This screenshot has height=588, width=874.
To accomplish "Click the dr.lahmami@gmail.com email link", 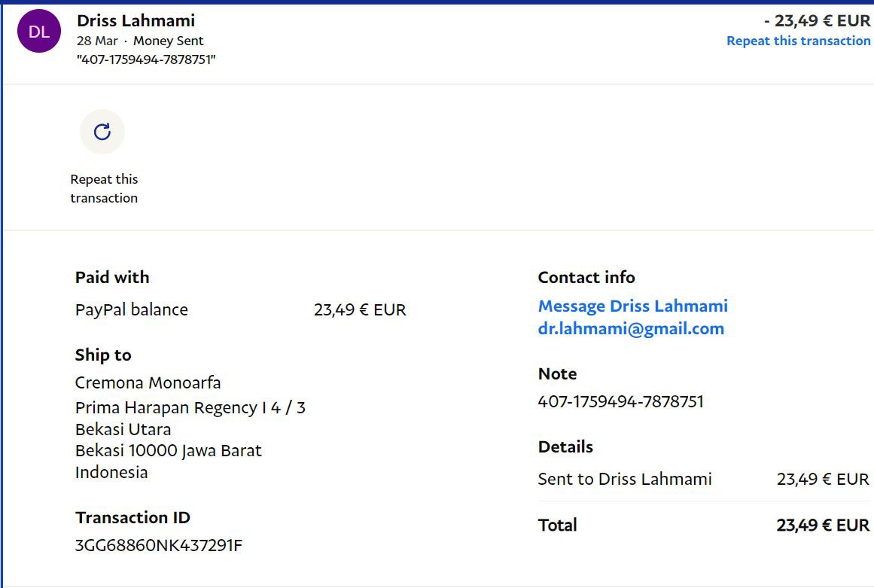I will (631, 328).
